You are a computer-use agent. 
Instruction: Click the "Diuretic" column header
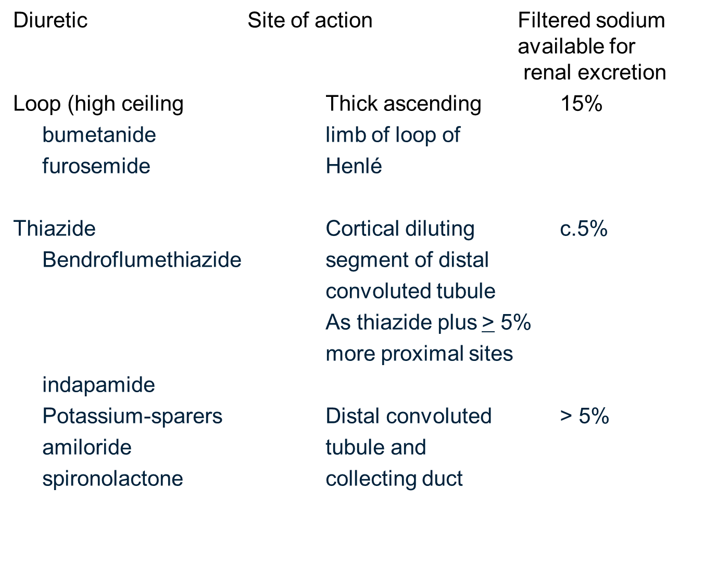51,21
